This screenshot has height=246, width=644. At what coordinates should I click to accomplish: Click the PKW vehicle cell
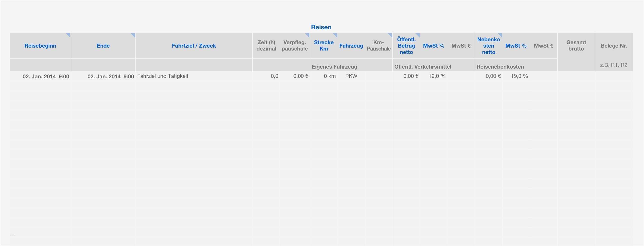[x=351, y=76]
